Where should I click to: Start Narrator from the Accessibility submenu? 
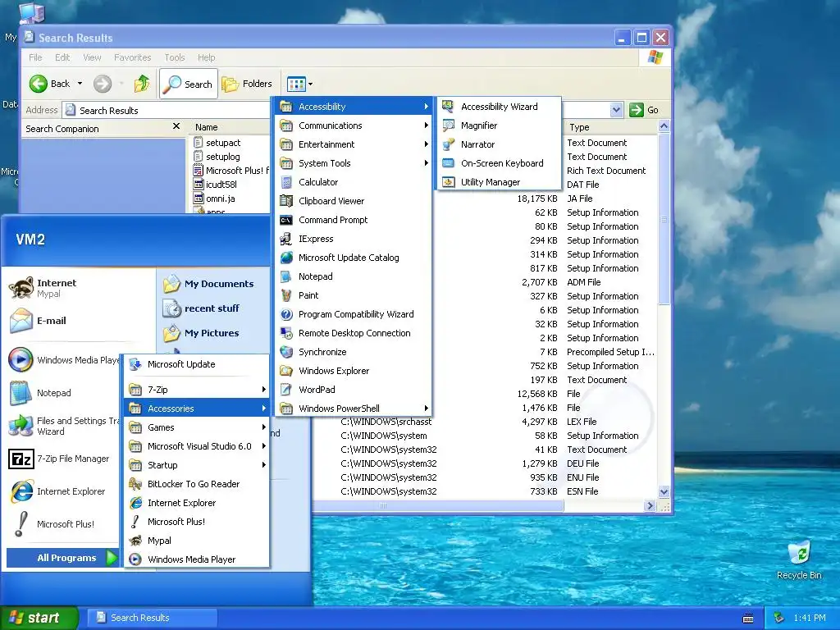point(499,144)
